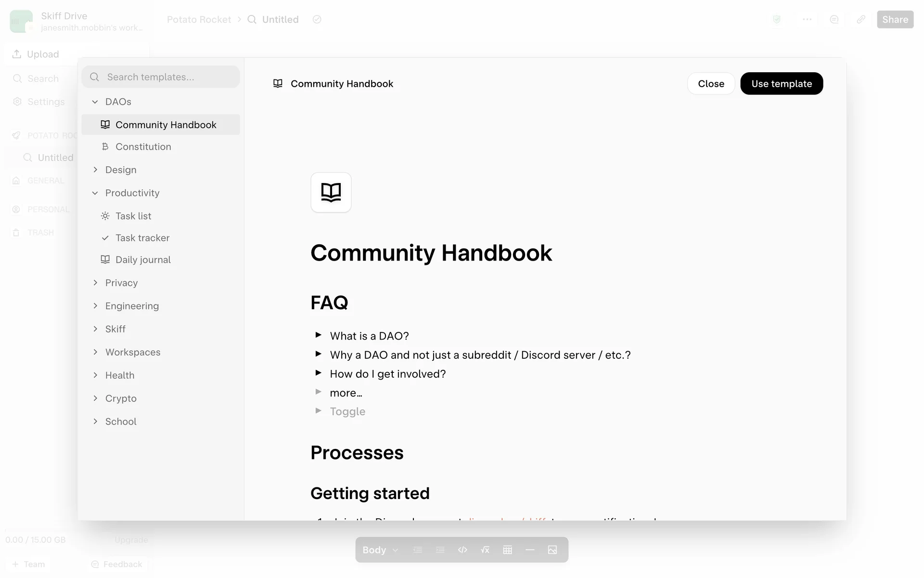Click the math formula icon in the toolbar
This screenshot has height=578, width=924.
pyautogui.click(x=485, y=550)
